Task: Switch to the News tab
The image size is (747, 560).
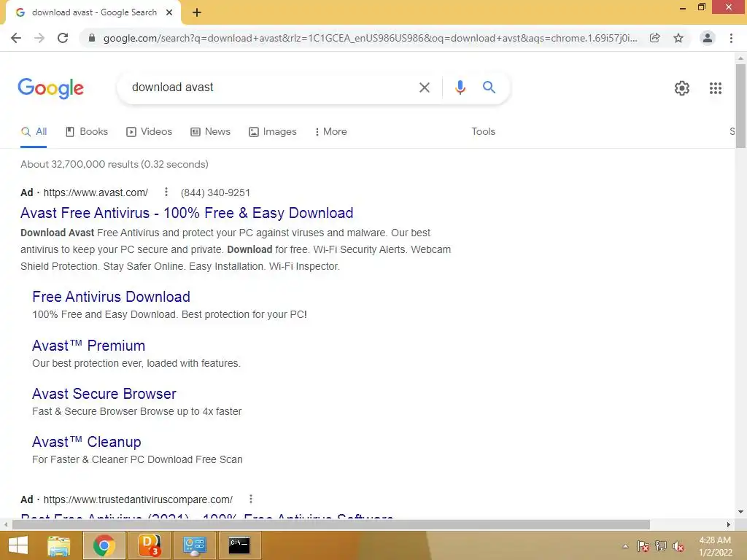Action: point(210,132)
